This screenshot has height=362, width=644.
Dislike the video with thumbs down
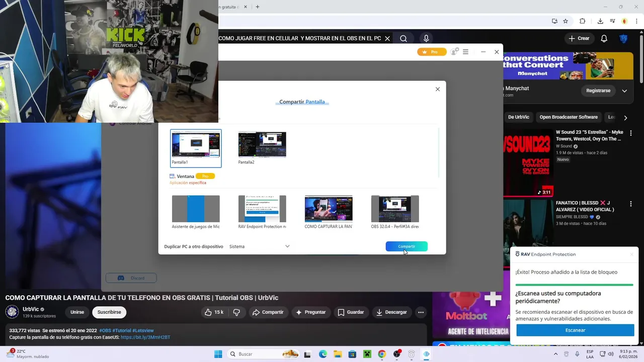click(x=236, y=312)
